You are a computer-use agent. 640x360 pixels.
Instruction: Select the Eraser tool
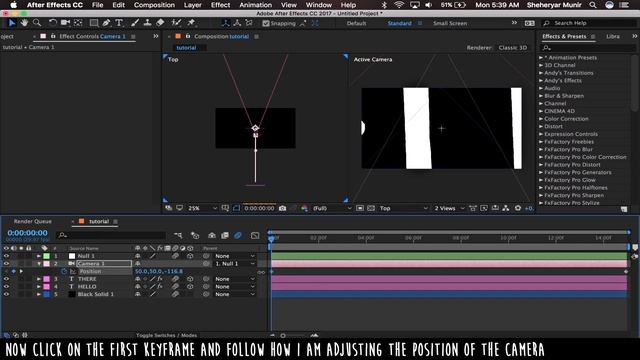[x=160, y=23]
